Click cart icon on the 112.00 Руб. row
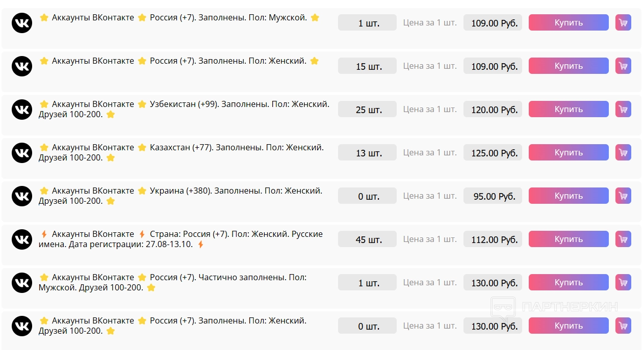Screen dimensions: 644x350 [x=623, y=239]
